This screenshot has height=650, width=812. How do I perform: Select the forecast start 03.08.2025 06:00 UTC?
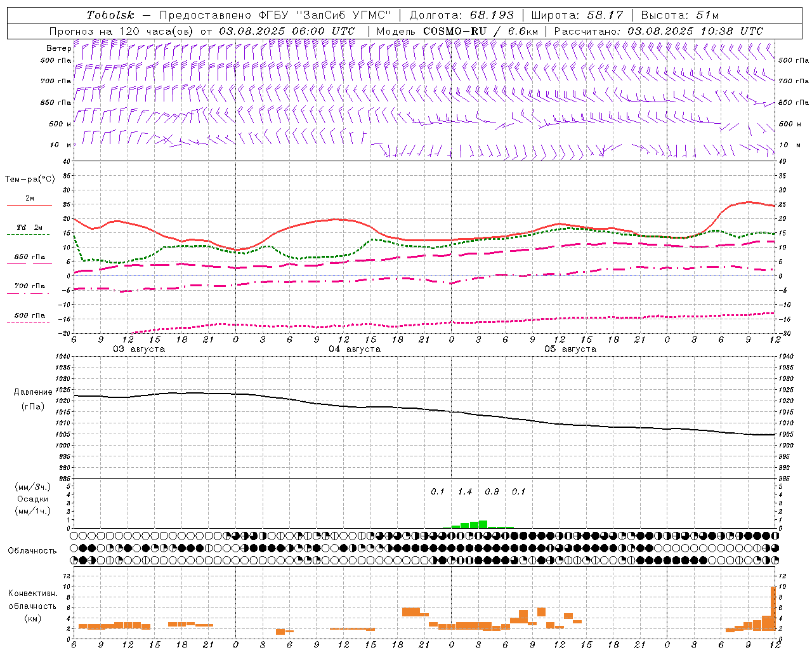coord(287,31)
